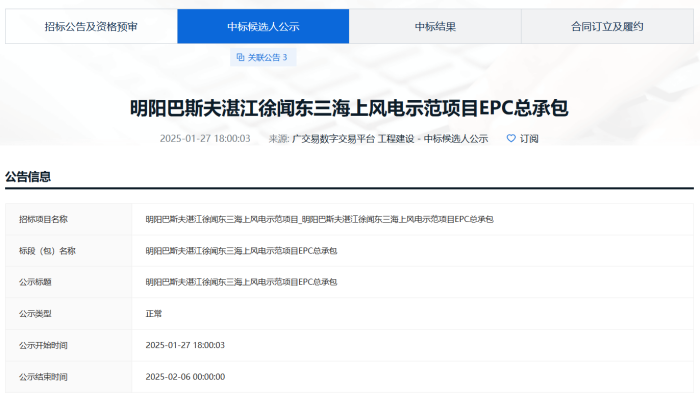The width and height of the screenshot is (700, 393).
Task: Click the 关联公告 3 button
Action: click(x=263, y=57)
